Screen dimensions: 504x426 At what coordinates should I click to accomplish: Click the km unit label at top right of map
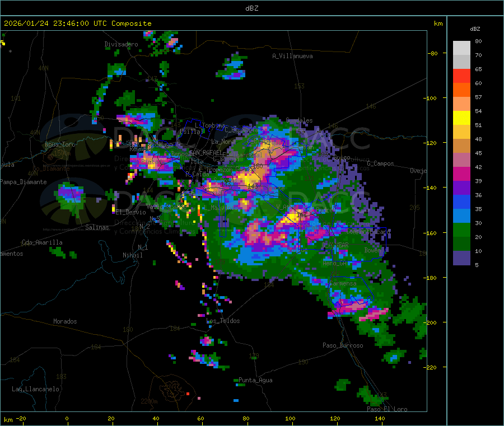click(x=438, y=24)
